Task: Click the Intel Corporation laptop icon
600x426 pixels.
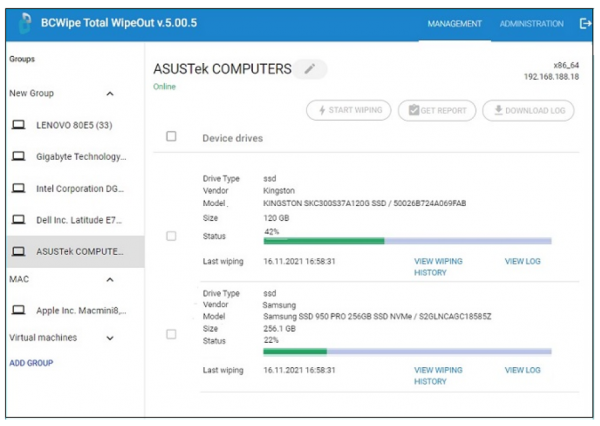Action: click(18, 188)
